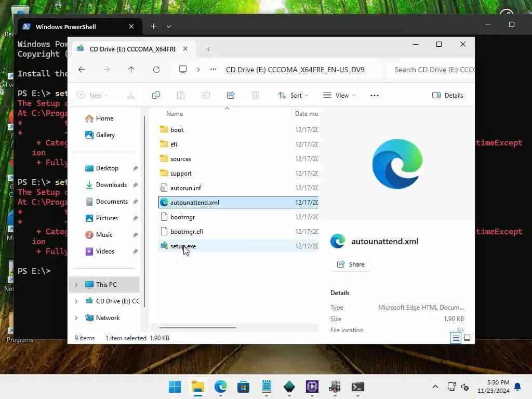Expand the CD Drive (E:) tree node
Image resolution: width=532 pixels, height=399 pixels.
[76, 301]
